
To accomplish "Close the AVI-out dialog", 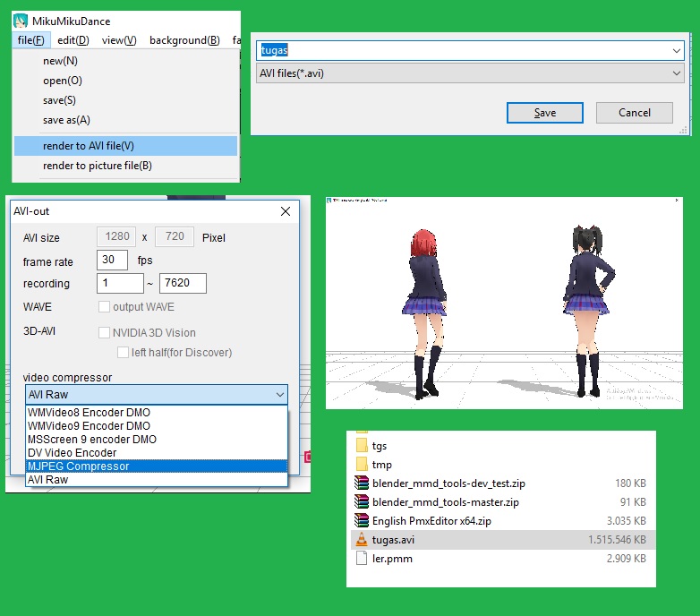I will 286,211.
